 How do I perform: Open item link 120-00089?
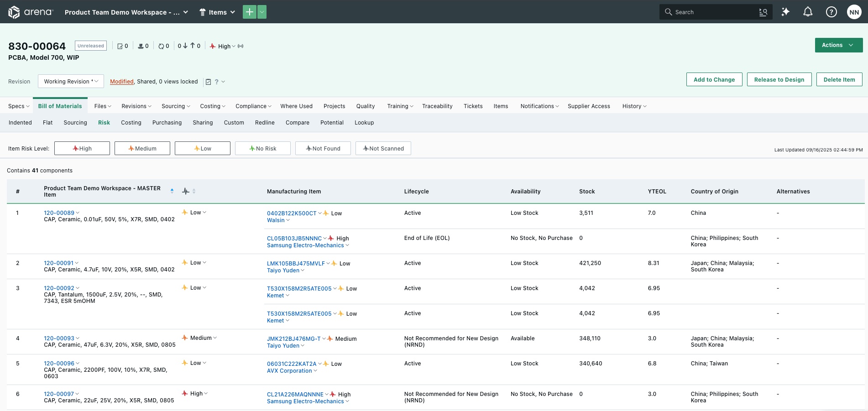[x=59, y=213]
